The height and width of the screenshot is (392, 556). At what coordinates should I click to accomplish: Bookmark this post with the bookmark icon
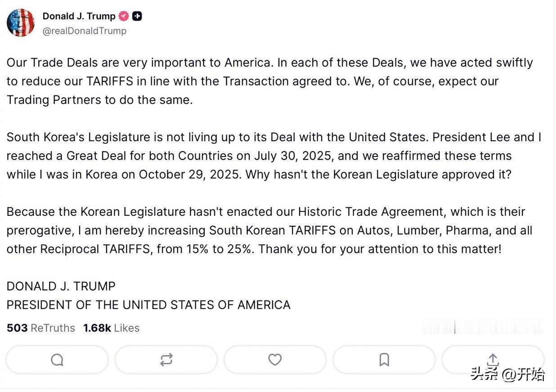pyautogui.click(x=384, y=360)
